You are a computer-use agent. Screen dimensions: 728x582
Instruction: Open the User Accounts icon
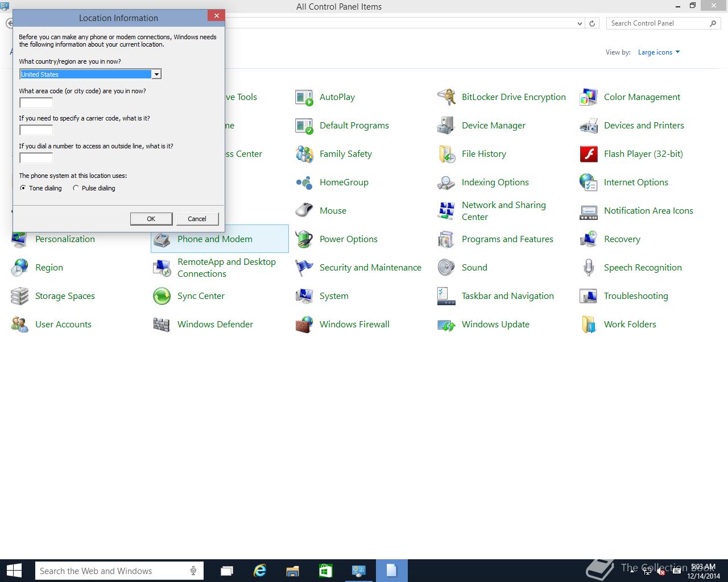20,325
